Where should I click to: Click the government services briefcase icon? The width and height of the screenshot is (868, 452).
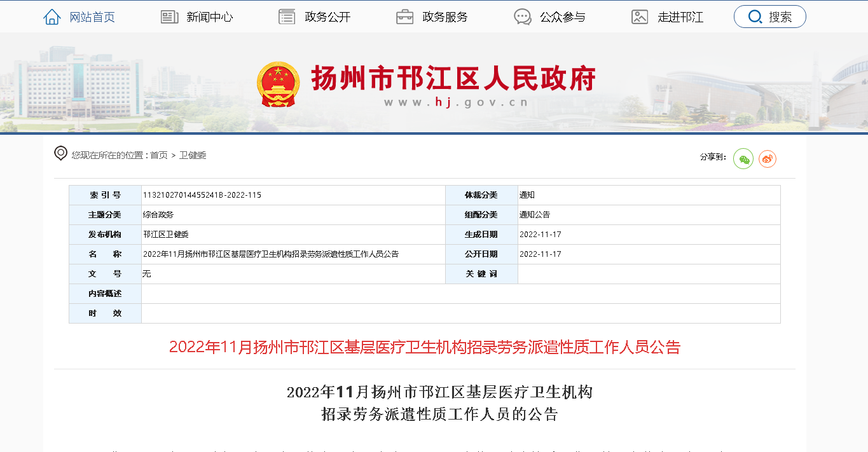coord(405,17)
